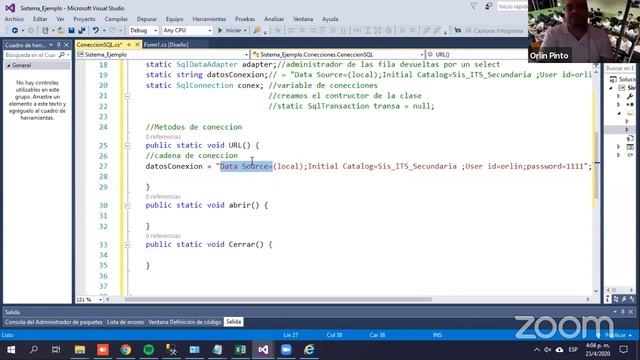
Task: Click the Save (floppy disk) icon
Action: (71, 31)
